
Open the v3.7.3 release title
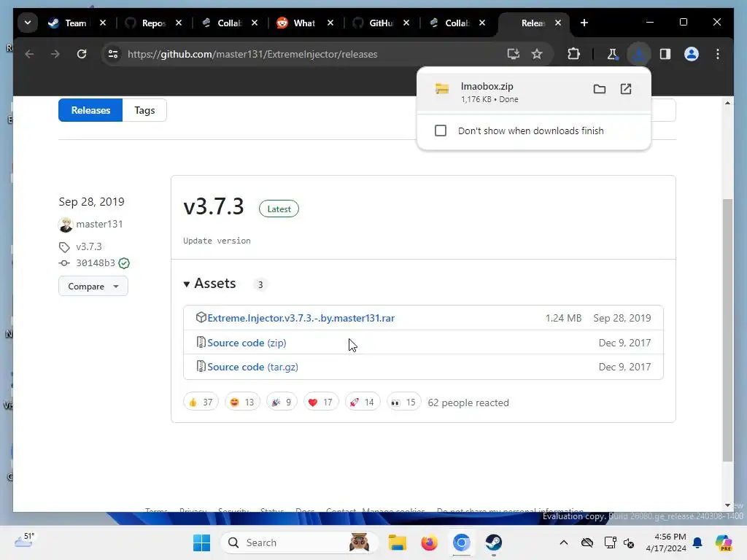pos(214,206)
